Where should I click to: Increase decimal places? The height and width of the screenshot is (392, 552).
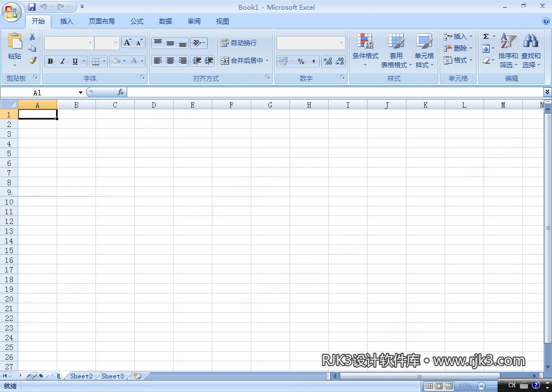pyautogui.click(x=327, y=61)
